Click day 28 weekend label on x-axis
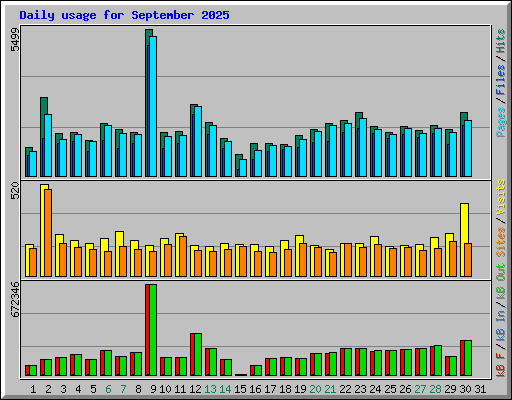512x400 pixels. [x=435, y=389]
